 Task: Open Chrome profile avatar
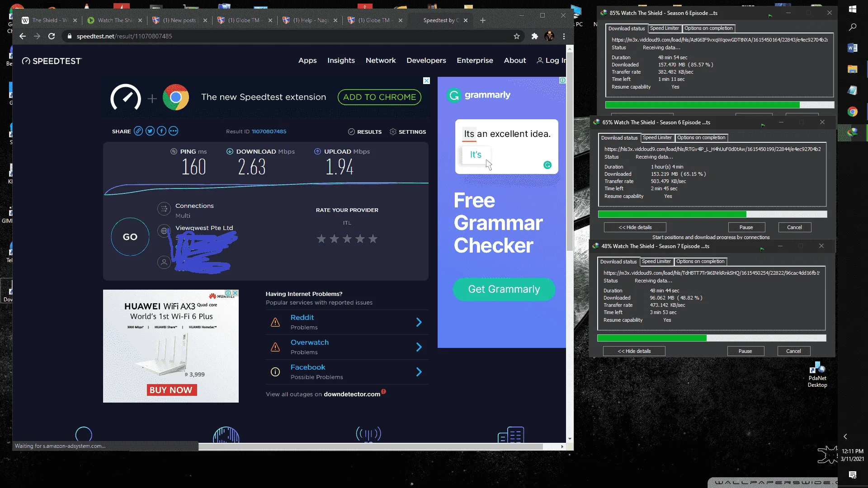(549, 36)
